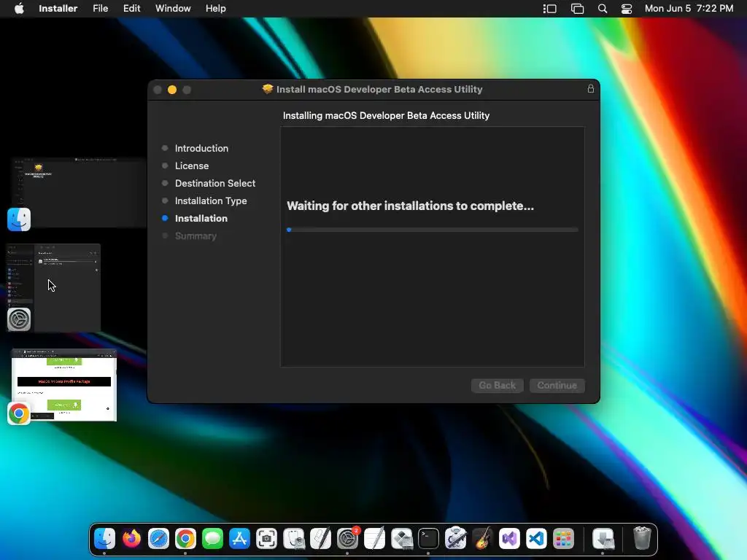
Task: Open Google Chrome in the Dock
Action: pyautogui.click(x=185, y=539)
